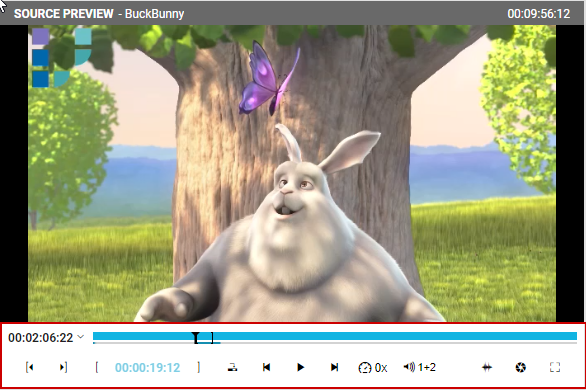
Task: Go to mark-in point button
Action: coord(30,368)
